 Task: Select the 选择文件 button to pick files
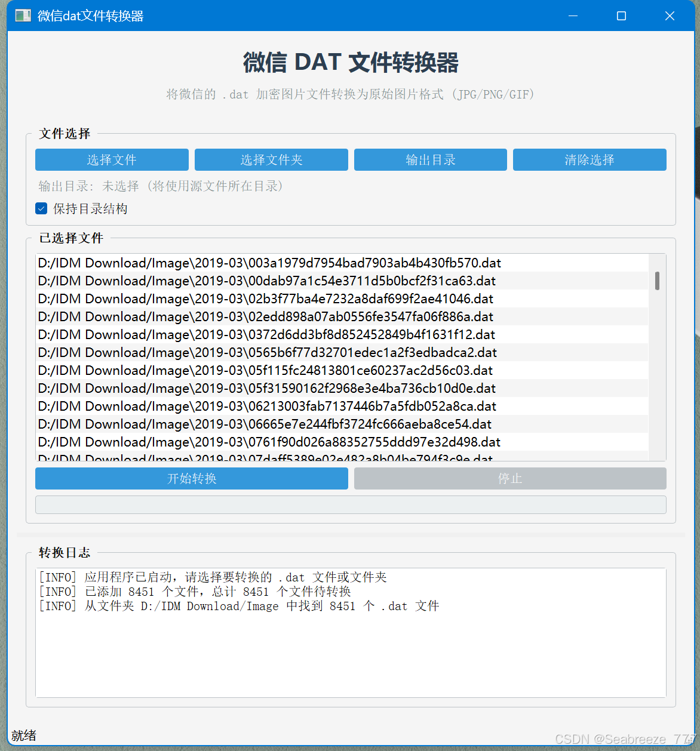coord(111,159)
